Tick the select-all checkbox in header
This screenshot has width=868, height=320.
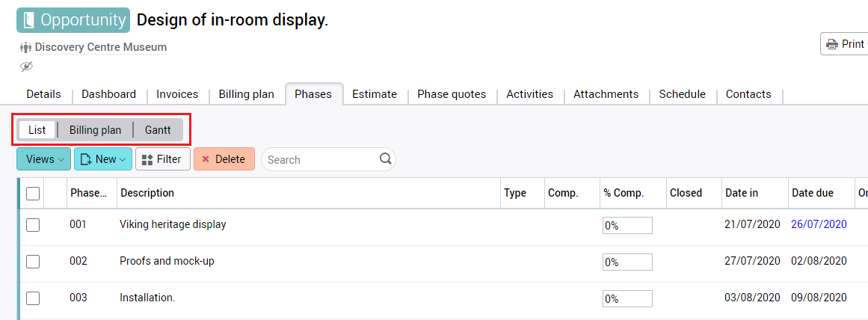[x=33, y=194]
